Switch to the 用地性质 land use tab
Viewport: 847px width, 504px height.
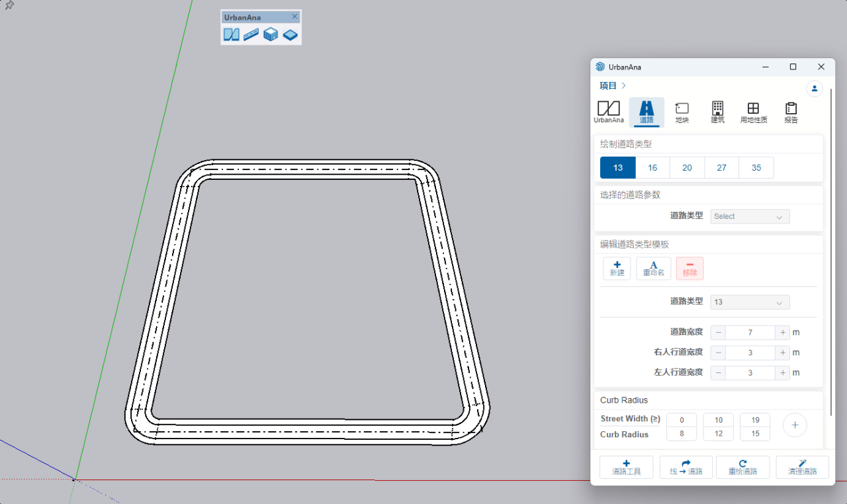pyautogui.click(x=753, y=112)
